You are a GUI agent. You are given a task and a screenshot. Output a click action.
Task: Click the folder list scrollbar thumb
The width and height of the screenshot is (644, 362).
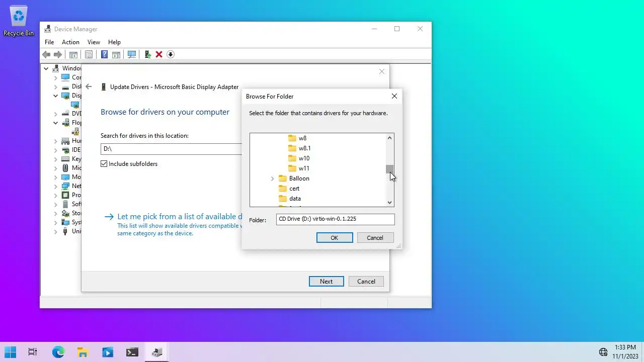[x=389, y=169]
